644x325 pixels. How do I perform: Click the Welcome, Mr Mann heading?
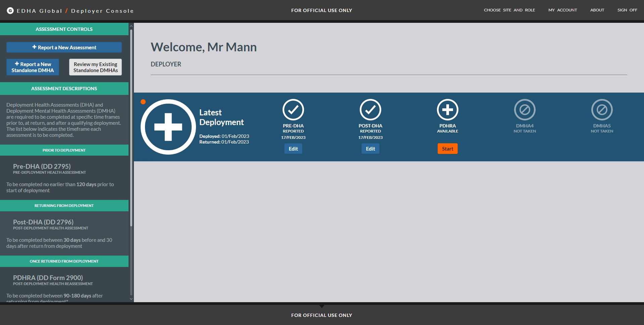[204, 47]
